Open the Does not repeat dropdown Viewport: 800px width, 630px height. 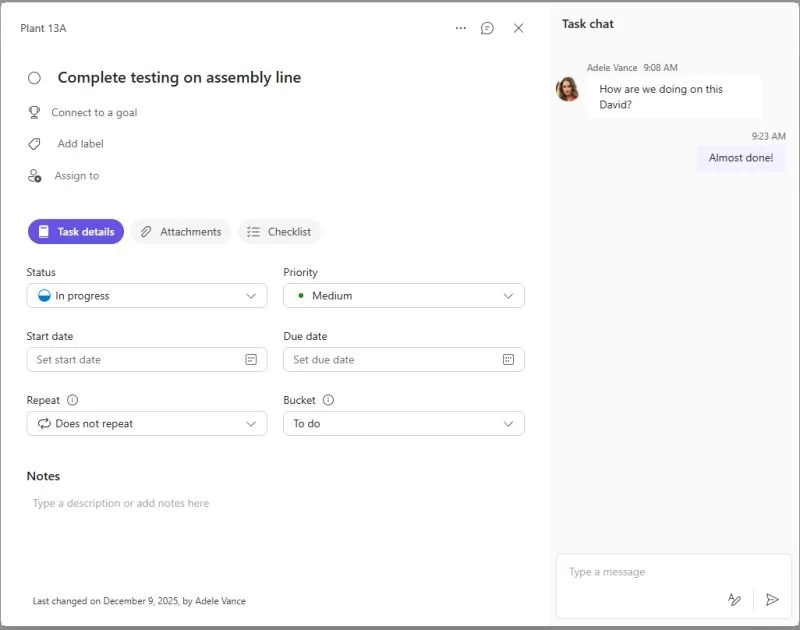pos(146,423)
